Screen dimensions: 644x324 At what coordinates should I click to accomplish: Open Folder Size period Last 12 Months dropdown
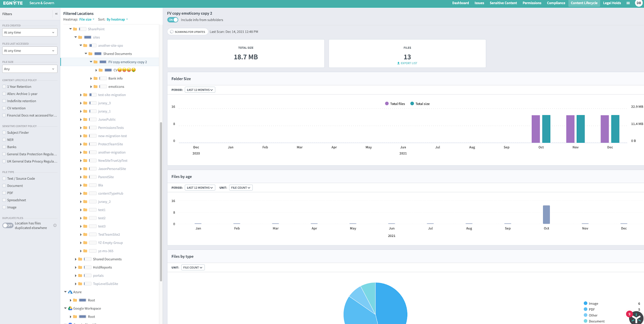[200, 90]
